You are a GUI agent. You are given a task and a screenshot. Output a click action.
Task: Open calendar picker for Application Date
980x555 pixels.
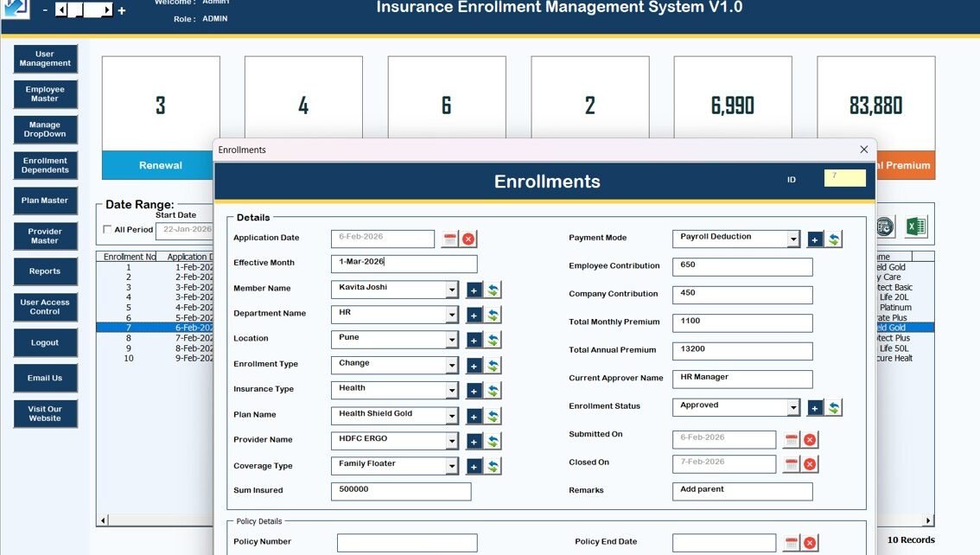tap(449, 239)
